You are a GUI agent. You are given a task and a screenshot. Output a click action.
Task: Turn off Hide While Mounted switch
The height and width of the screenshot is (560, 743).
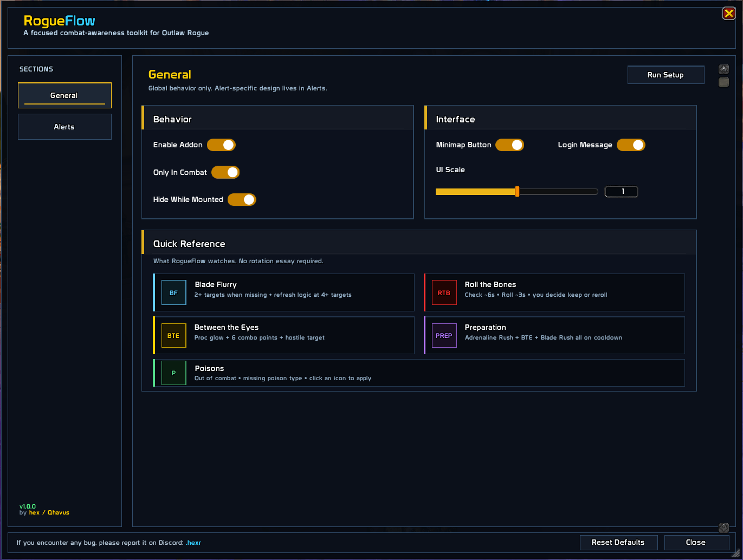coord(242,199)
